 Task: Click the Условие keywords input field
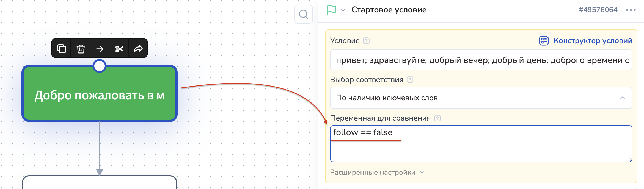click(x=481, y=60)
